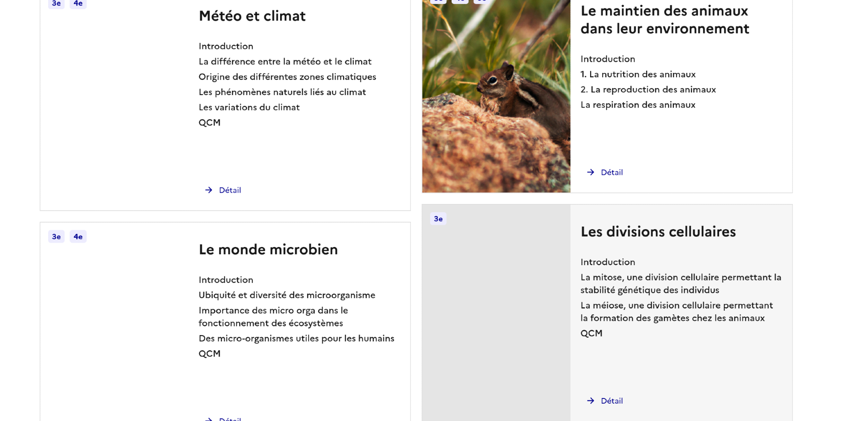Click the 3e badge on Le monde microbien
The width and height of the screenshot is (868, 421).
tap(56, 237)
